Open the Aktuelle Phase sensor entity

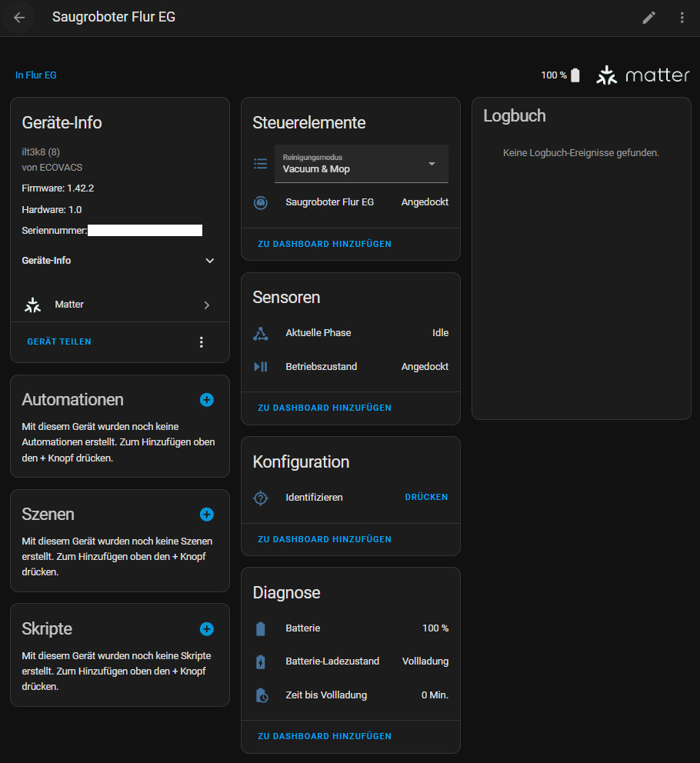click(x=351, y=333)
